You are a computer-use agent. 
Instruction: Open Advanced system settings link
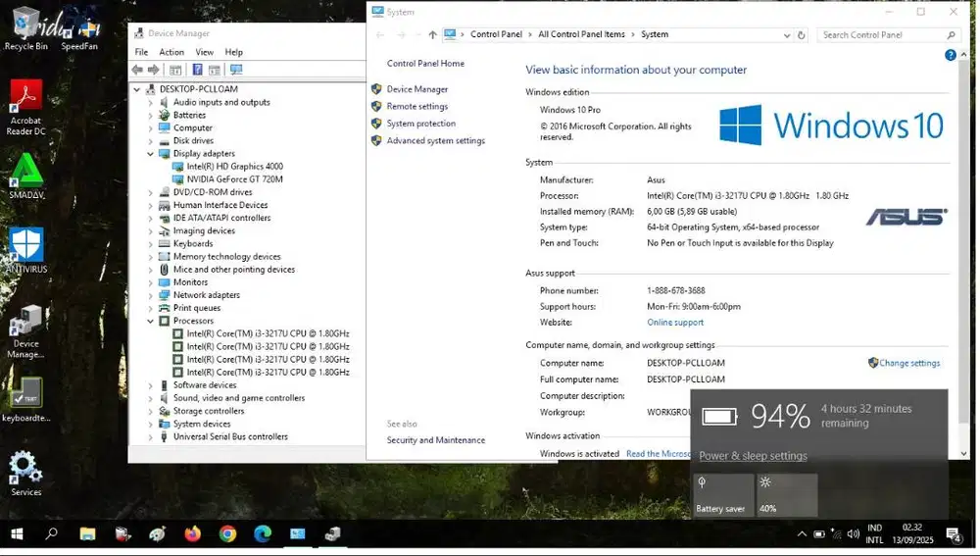coord(435,141)
